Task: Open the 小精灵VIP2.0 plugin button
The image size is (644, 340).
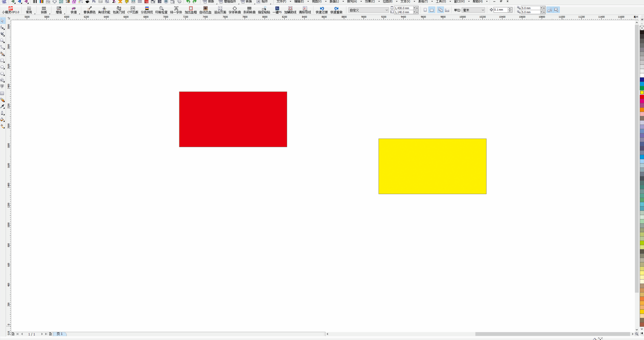Action: click(10, 10)
